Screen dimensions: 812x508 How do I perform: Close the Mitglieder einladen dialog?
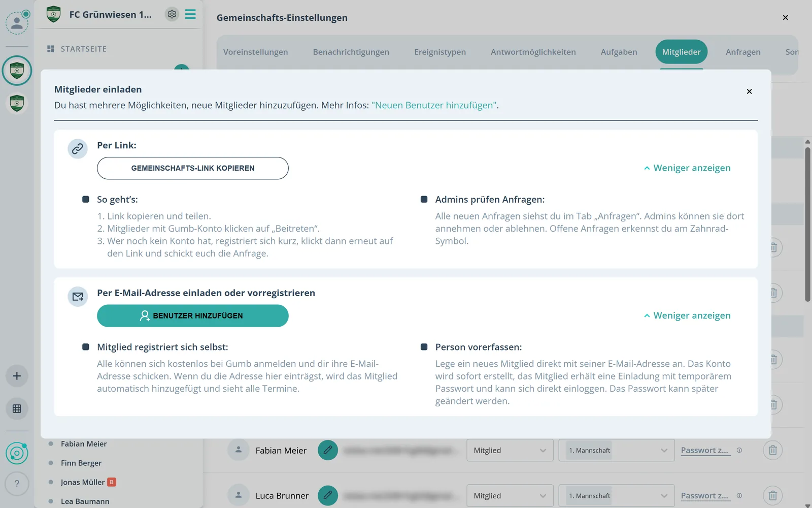coord(749,91)
